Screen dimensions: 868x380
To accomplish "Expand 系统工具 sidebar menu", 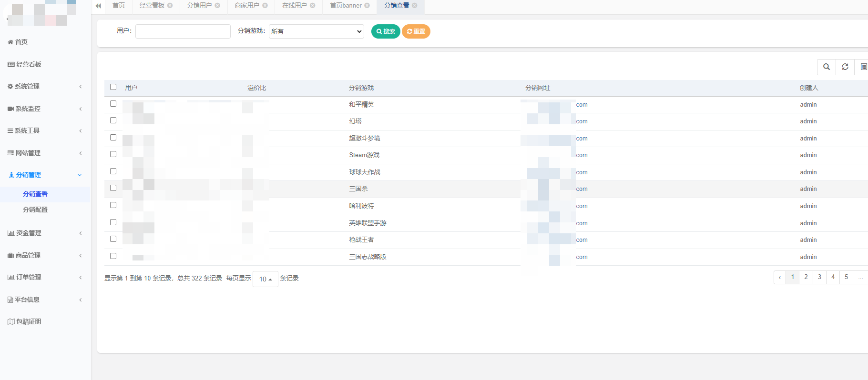I will tap(45, 130).
